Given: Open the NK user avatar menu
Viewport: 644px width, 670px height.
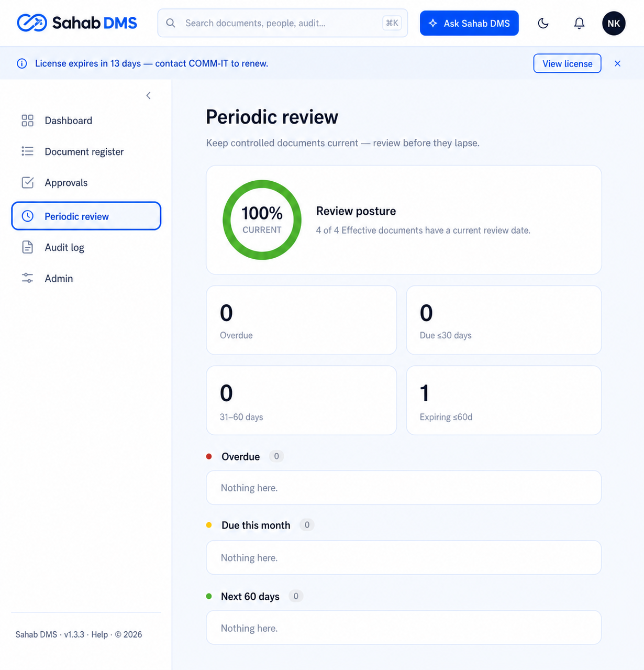Looking at the screenshot, I should 614,24.
